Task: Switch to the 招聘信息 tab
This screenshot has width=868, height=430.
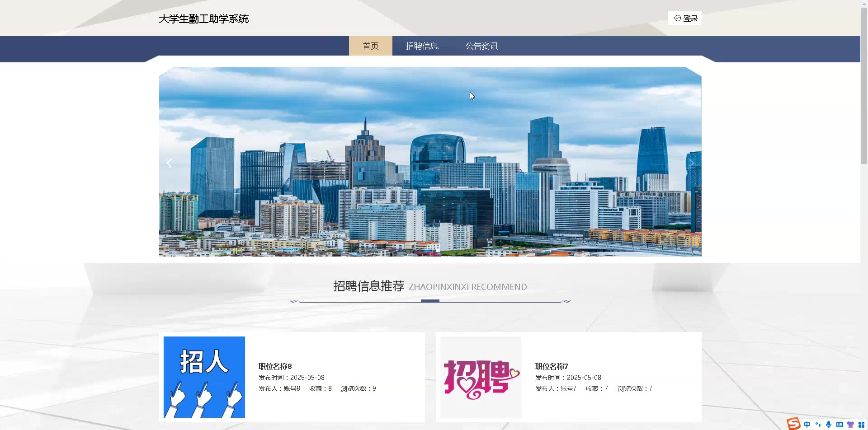Action: coord(422,46)
